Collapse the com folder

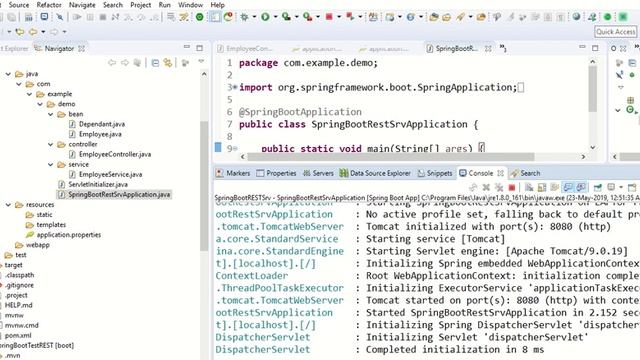[19, 84]
